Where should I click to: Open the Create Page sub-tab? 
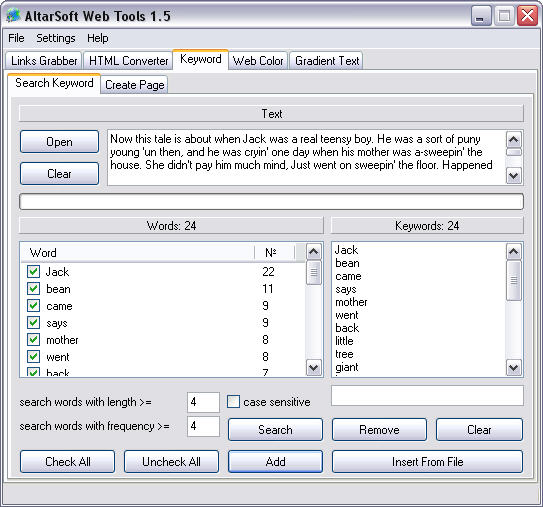pos(134,85)
